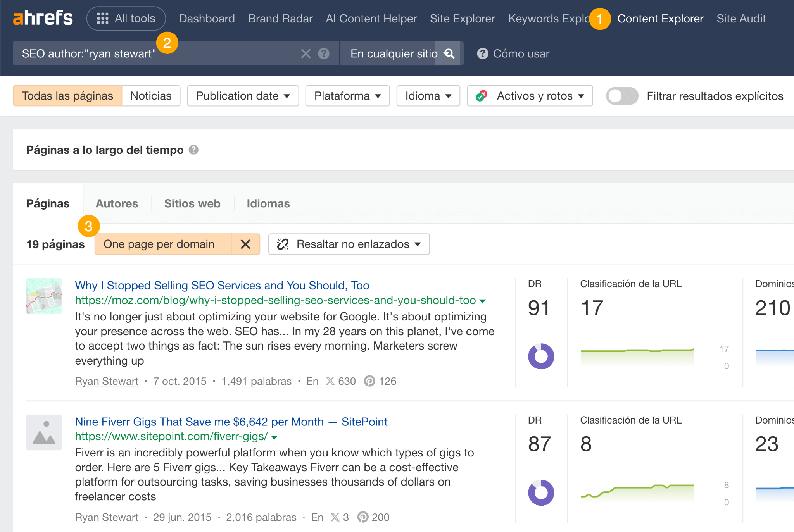Run the search using the magnifier icon
794x532 pixels.
(449, 53)
